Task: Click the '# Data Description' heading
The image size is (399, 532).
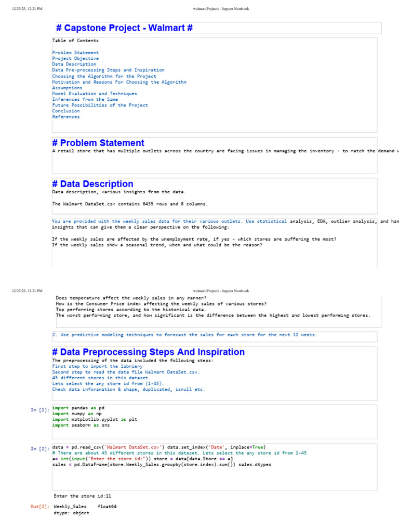Action: (x=92, y=184)
